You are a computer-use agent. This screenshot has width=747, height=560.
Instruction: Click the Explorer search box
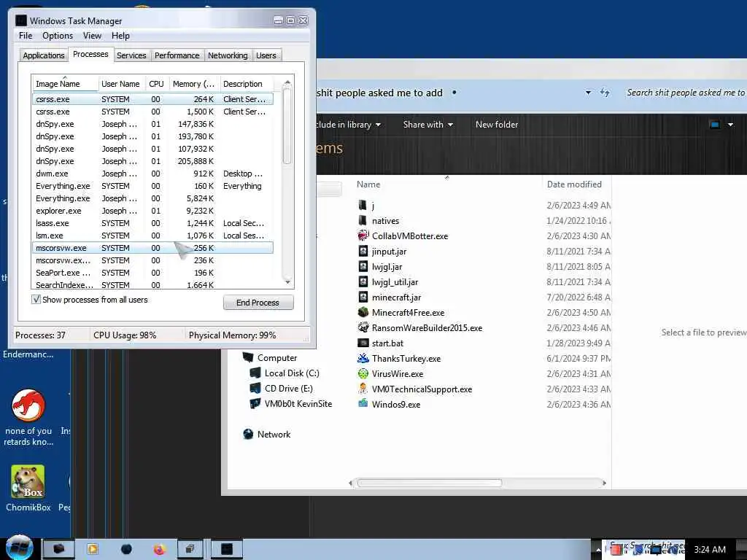click(x=684, y=93)
